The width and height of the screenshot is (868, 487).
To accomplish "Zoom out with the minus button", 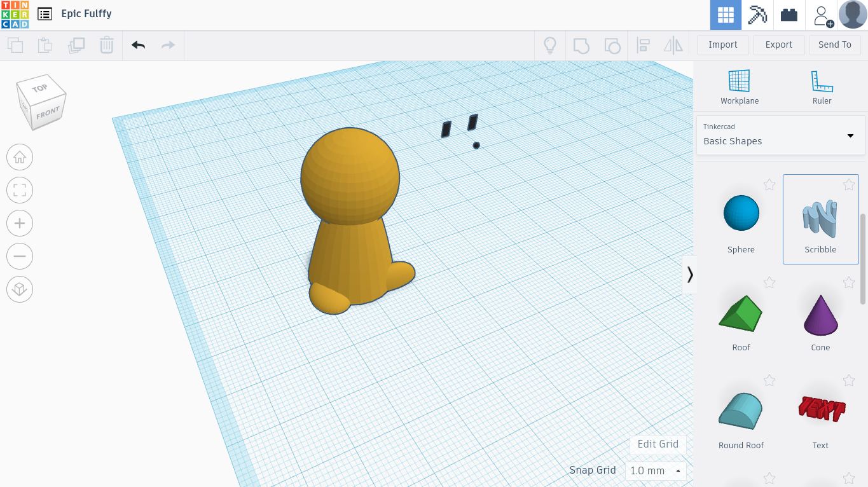I will click(x=20, y=256).
